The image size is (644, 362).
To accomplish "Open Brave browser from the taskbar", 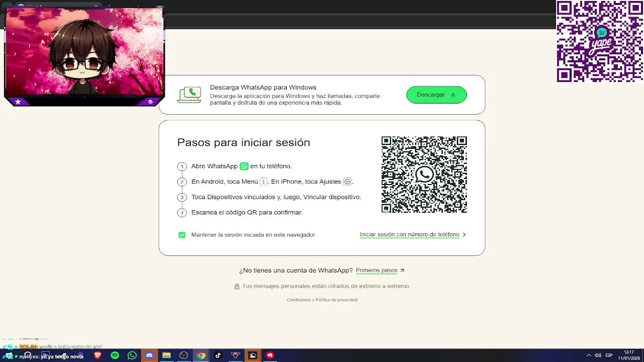I will (x=98, y=355).
